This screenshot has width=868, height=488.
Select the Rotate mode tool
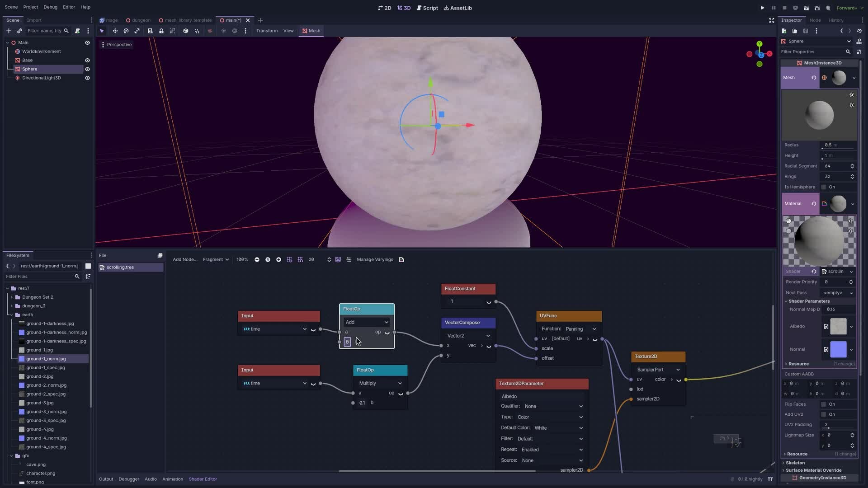(x=126, y=31)
